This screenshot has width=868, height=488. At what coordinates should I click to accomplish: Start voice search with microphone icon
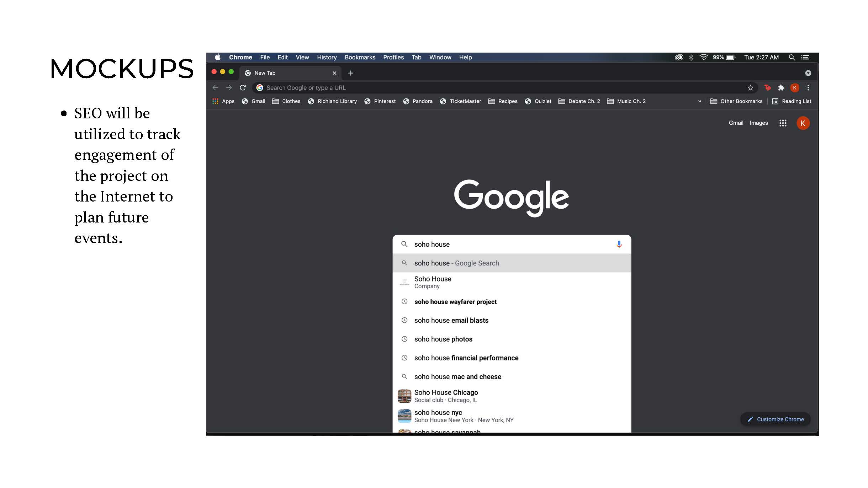(619, 244)
